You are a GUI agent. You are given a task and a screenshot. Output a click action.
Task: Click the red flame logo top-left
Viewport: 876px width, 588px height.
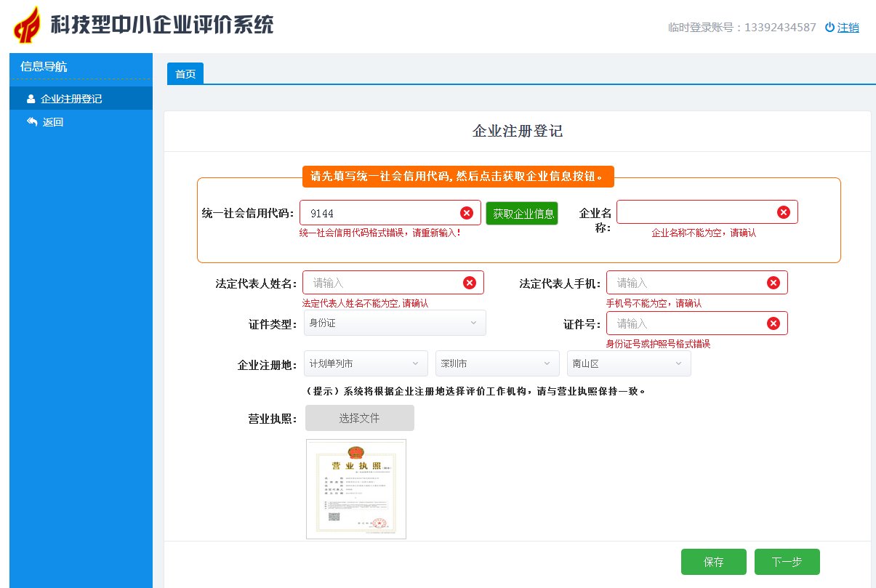coord(25,24)
